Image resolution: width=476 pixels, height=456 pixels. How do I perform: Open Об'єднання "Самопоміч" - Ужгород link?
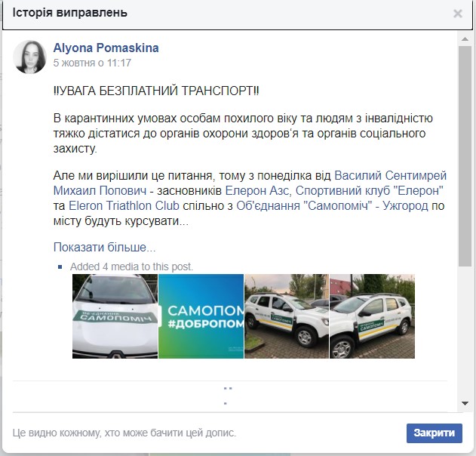(333, 205)
